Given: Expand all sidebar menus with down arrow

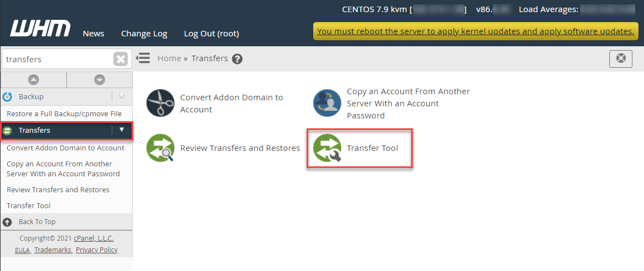Looking at the screenshot, I should tap(100, 80).
